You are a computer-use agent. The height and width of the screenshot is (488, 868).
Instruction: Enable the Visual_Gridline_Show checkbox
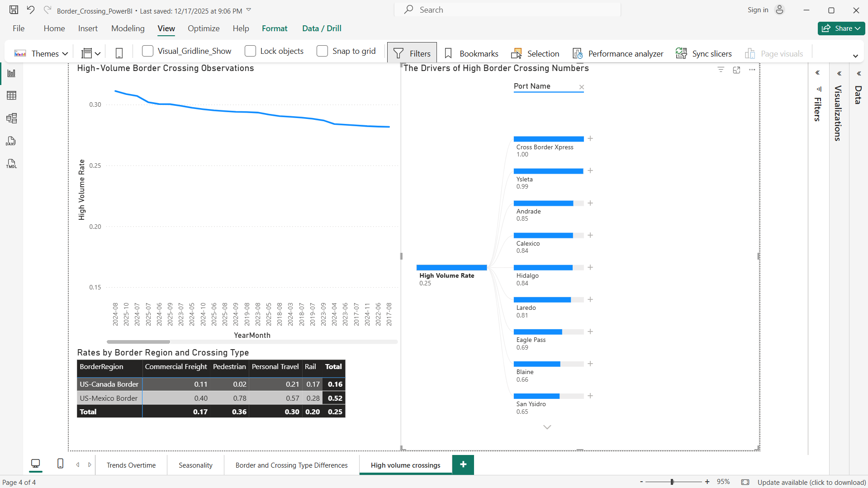coord(147,51)
